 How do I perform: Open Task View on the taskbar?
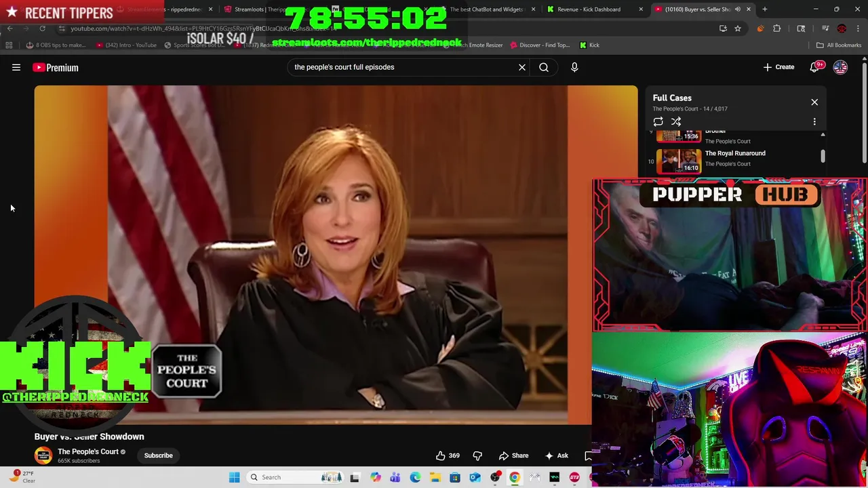(x=354, y=477)
